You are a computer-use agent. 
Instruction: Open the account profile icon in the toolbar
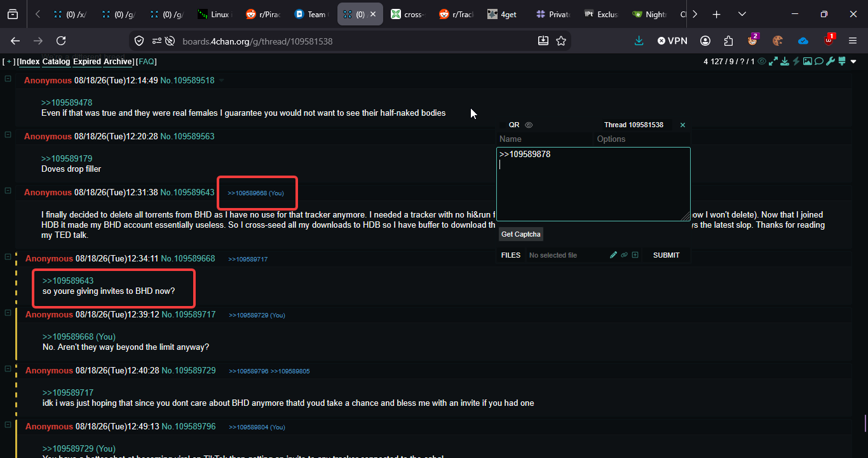(x=705, y=41)
